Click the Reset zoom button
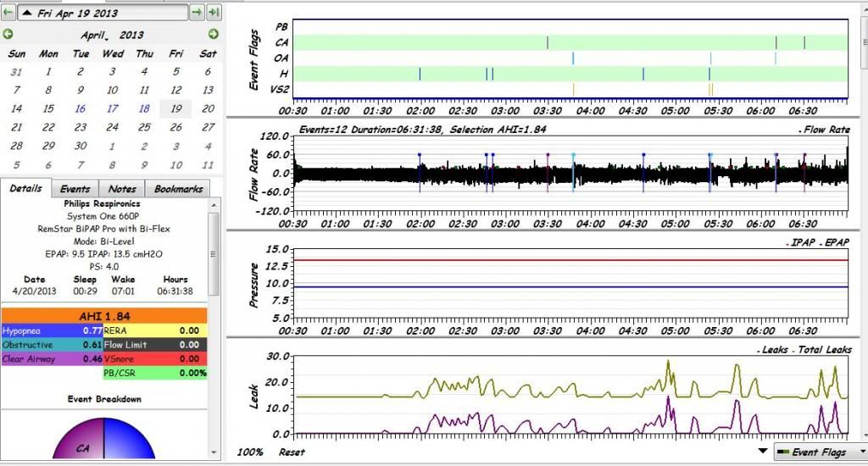Screen dimensions: 868x466 tap(292, 452)
